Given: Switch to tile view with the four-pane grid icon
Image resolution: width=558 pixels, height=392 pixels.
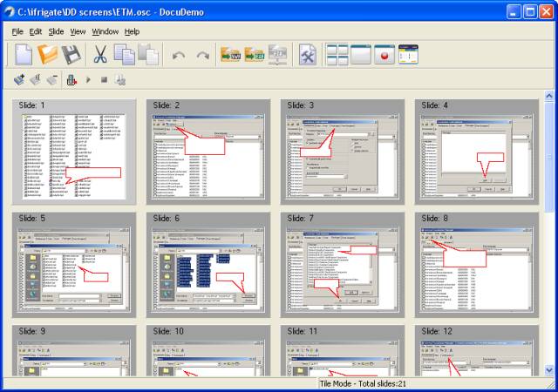Looking at the screenshot, I should tap(337, 55).
